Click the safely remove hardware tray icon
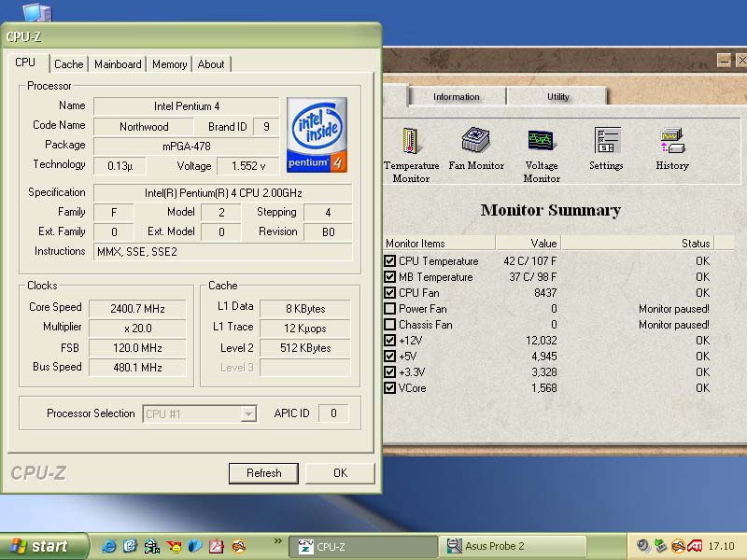This screenshot has width=747, height=560. pyautogui.click(x=660, y=546)
